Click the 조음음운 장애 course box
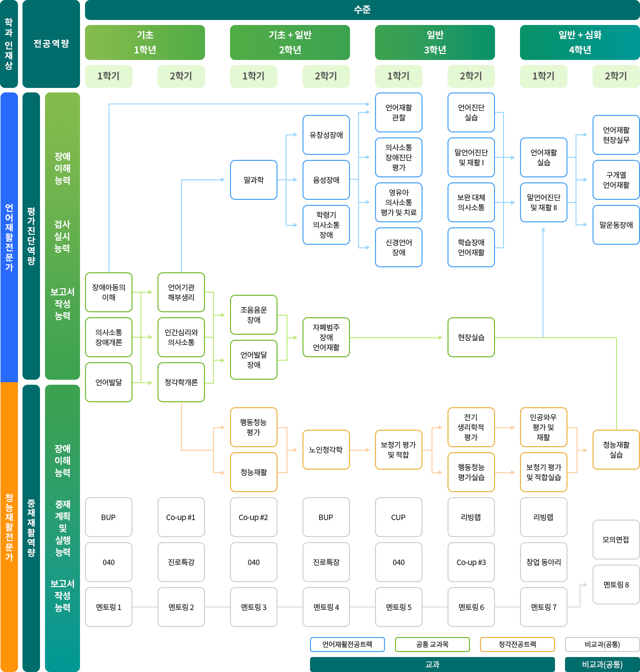 [x=253, y=315]
